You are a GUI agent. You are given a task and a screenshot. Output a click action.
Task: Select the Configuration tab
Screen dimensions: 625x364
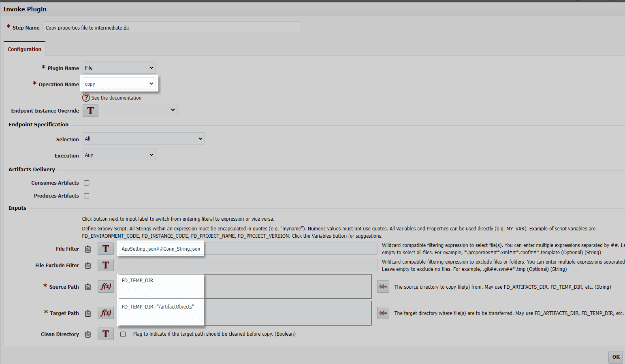[24, 49]
